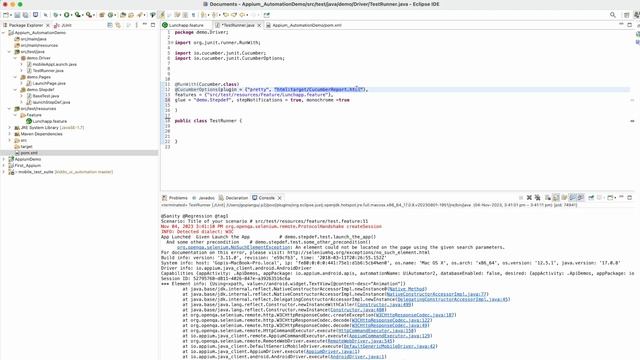Toggle Word Wrap in Console toolbar
640x360 pixels.
[564, 198]
